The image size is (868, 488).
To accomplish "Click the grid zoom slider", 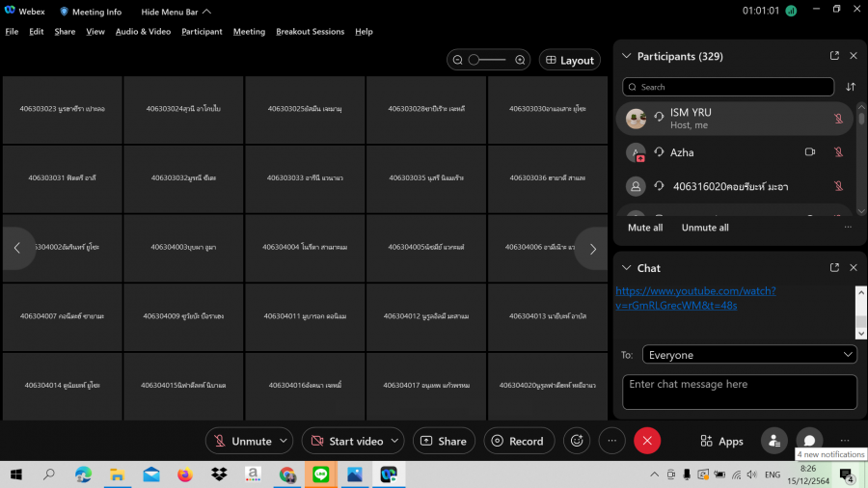I will pos(487,60).
